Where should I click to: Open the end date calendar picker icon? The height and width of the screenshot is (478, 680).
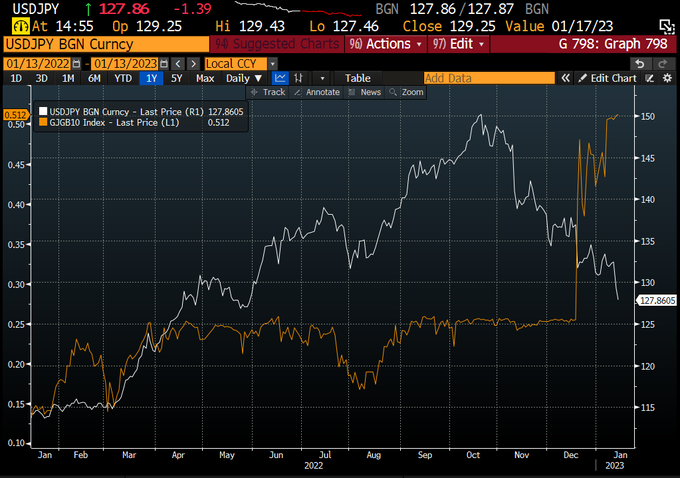pyautogui.click(x=163, y=64)
